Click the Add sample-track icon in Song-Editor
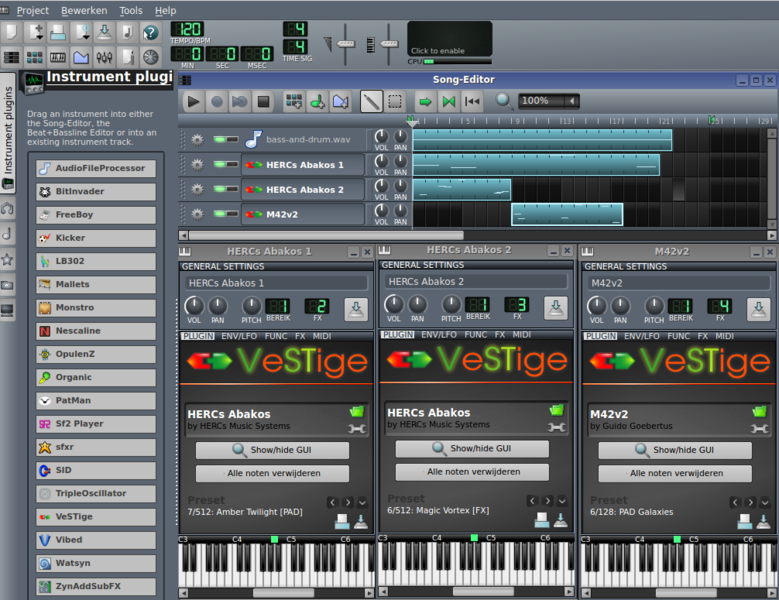The width and height of the screenshot is (779, 600). (x=317, y=102)
